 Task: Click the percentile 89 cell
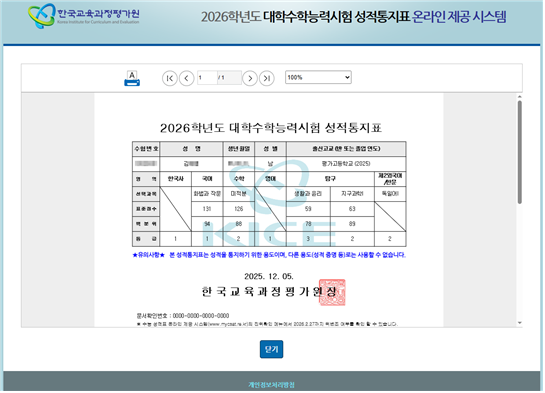tap(353, 224)
